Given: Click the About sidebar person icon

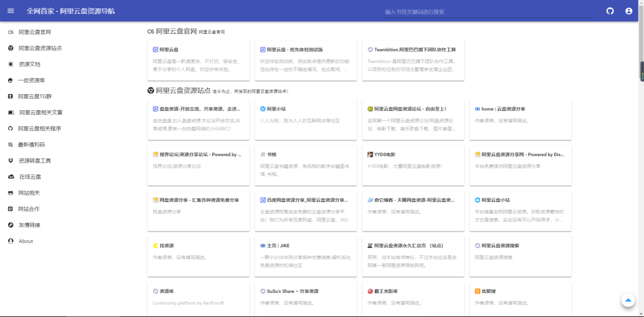Looking at the screenshot, I should tap(11, 241).
